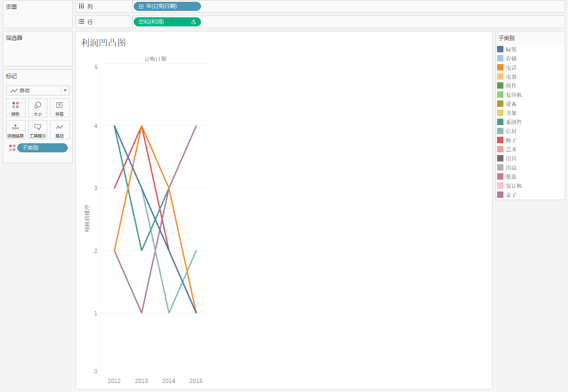Click the 设备 olive legend swatch
The width and height of the screenshot is (568, 392).
500,104
